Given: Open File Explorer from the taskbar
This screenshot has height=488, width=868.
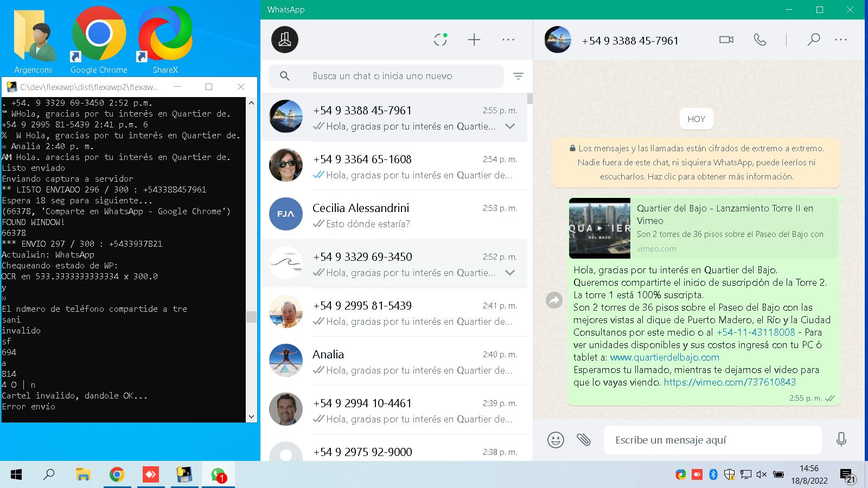Looking at the screenshot, I should pos(83,475).
